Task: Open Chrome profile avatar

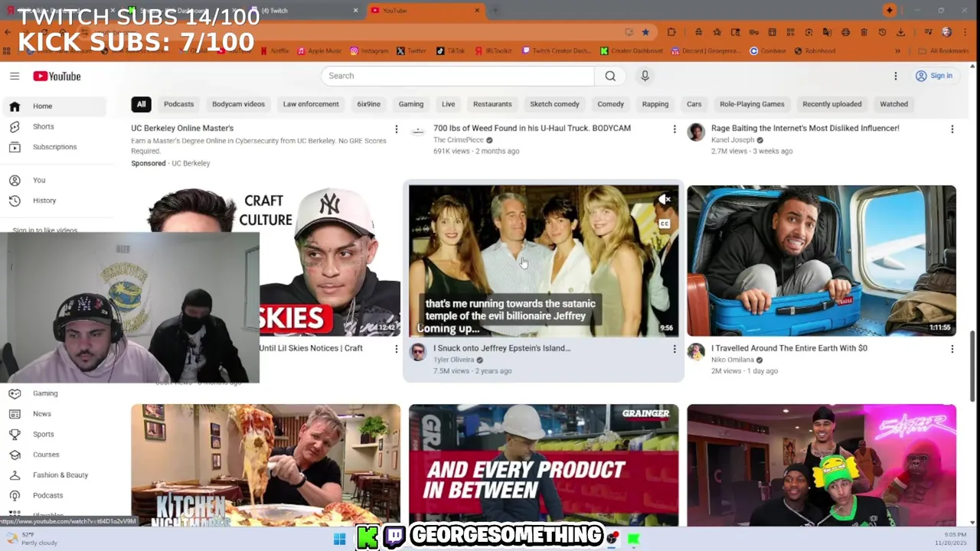Action: pyautogui.click(x=947, y=32)
